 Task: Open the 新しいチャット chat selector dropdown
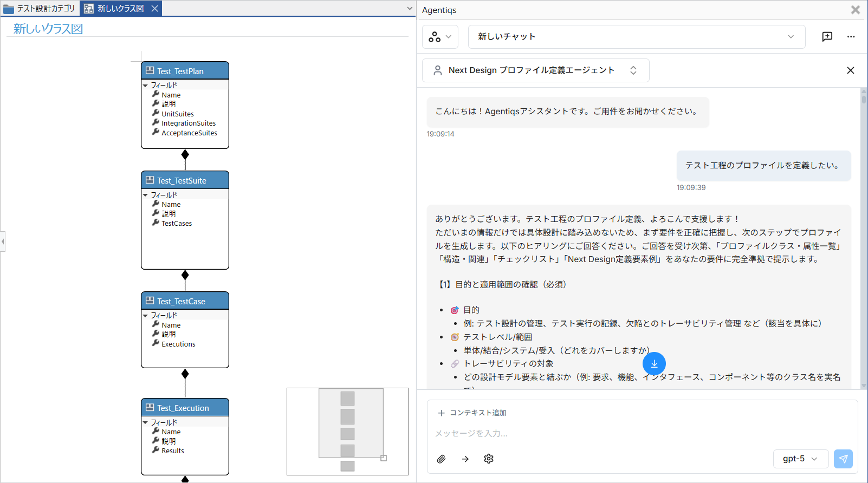click(636, 37)
